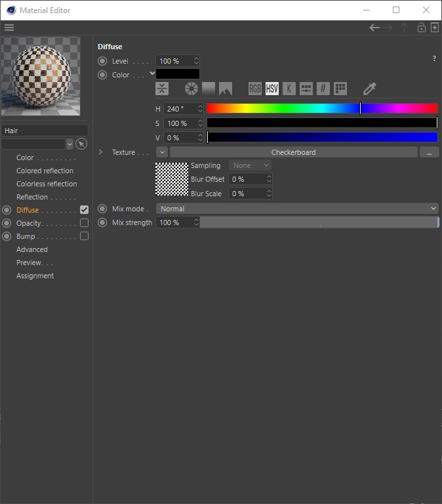This screenshot has height=504, width=442.
Task: Click the Value blue gradient slider
Action: (x=322, y=137)
